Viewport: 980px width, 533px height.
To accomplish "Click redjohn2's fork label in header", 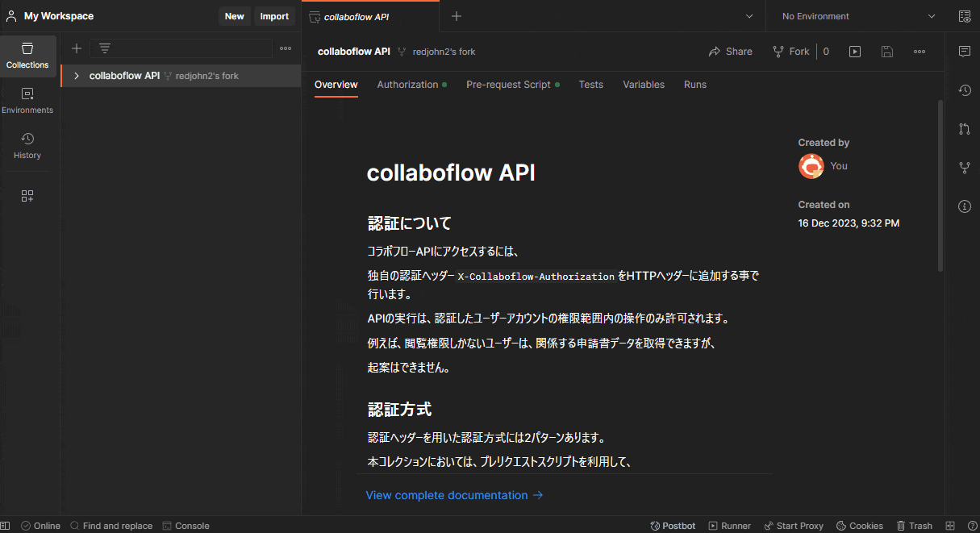I will (x=444, y=52).
